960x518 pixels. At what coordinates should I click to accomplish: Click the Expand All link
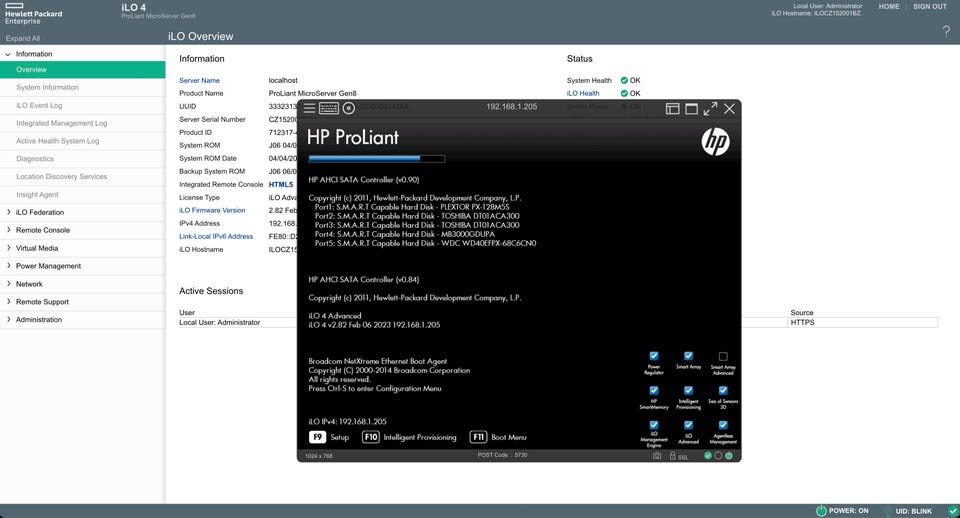tap(23, 38)
